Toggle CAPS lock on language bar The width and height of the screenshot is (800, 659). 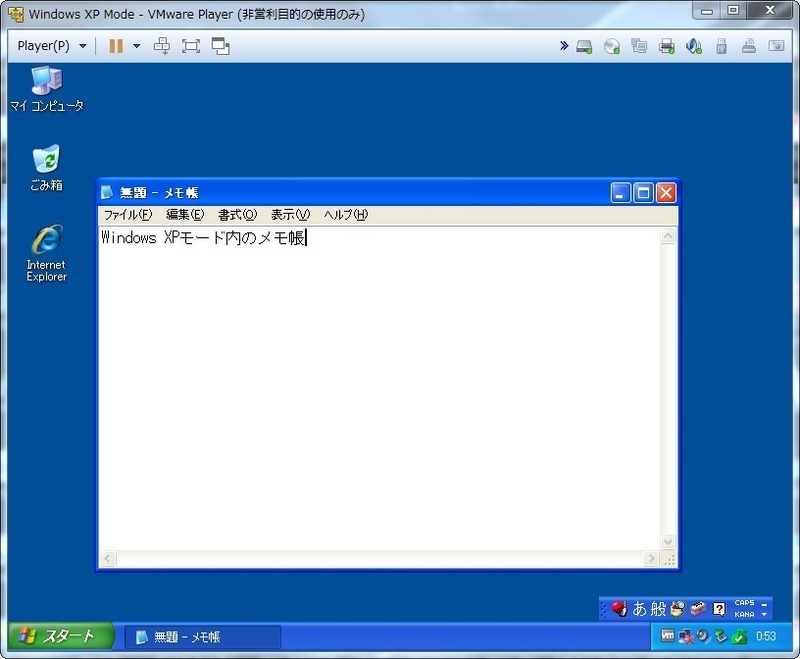tap(744, 603)
